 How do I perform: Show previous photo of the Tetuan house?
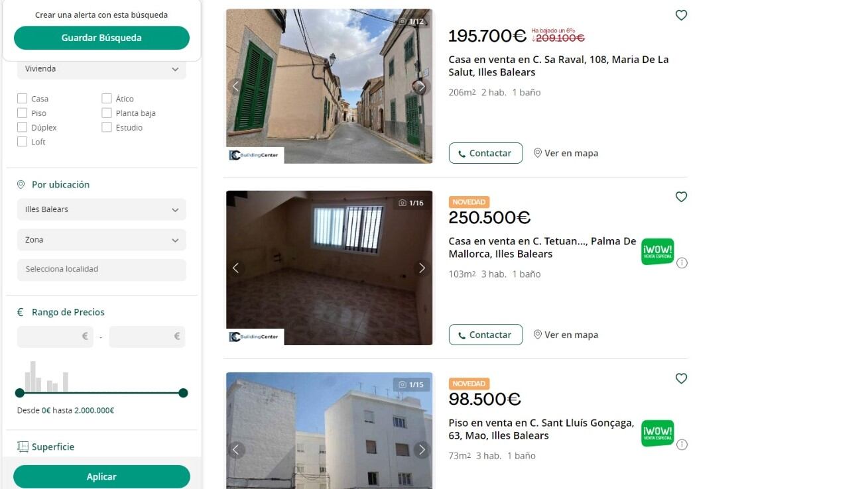coord(236,268)
